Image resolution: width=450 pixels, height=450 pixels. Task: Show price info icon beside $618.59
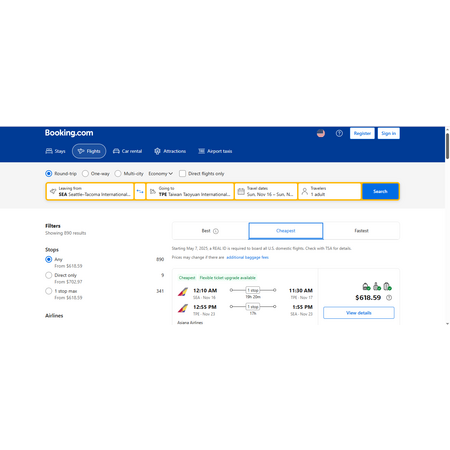(x=389, y=298)
